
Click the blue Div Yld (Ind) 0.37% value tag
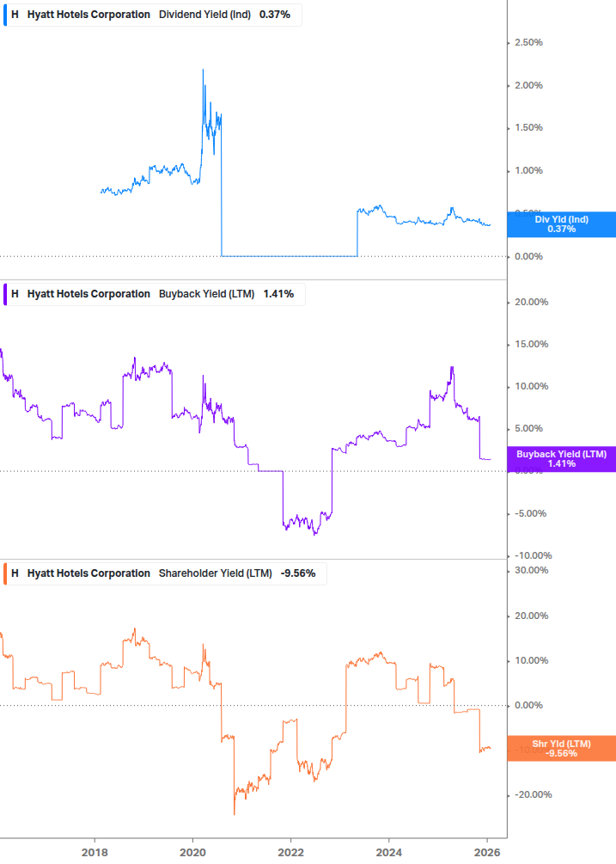pos(562,224)
